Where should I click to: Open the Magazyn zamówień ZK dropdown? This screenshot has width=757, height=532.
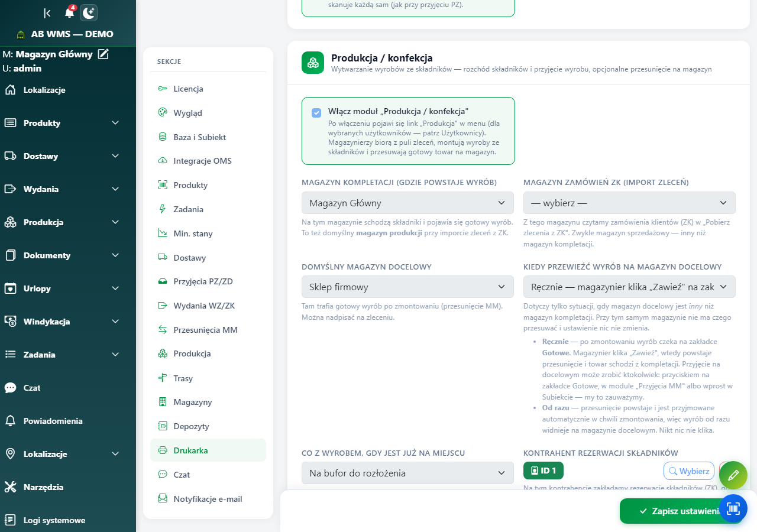click(x=629, y=203)
